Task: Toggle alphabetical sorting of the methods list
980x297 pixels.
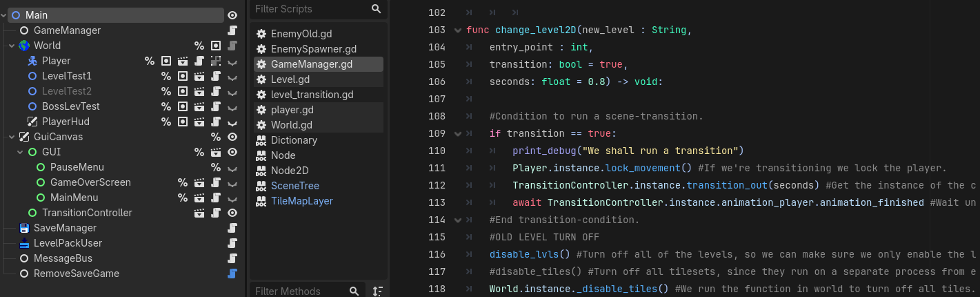Action: (377, 291)
